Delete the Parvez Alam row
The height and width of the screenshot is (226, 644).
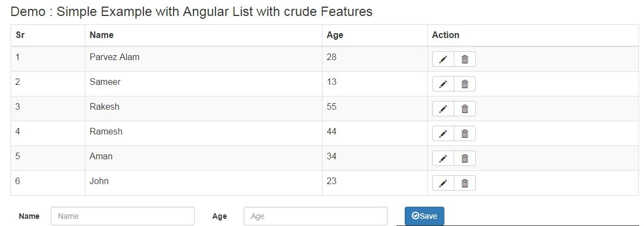coord(465,60)
